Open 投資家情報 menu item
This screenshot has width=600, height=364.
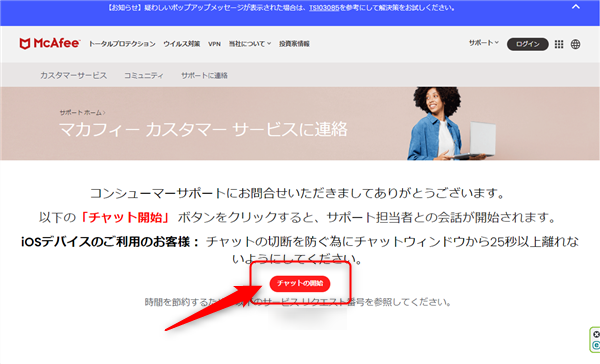[x=294, y=44]
